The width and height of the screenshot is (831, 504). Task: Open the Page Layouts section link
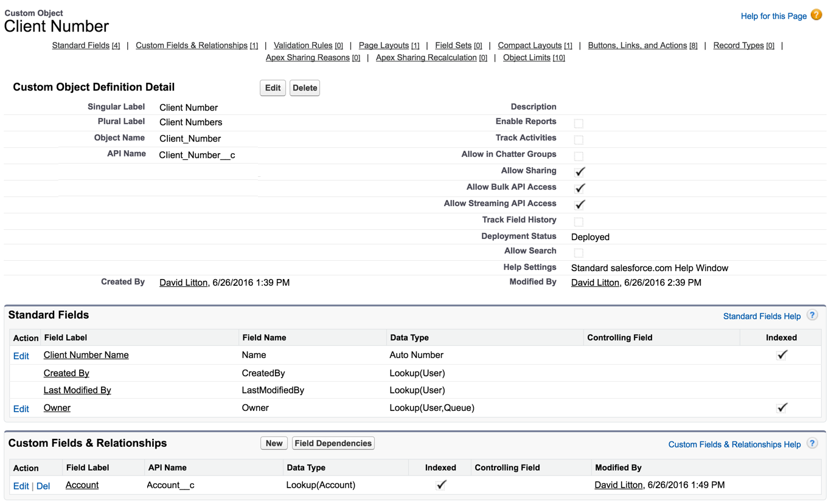point(383,46)
